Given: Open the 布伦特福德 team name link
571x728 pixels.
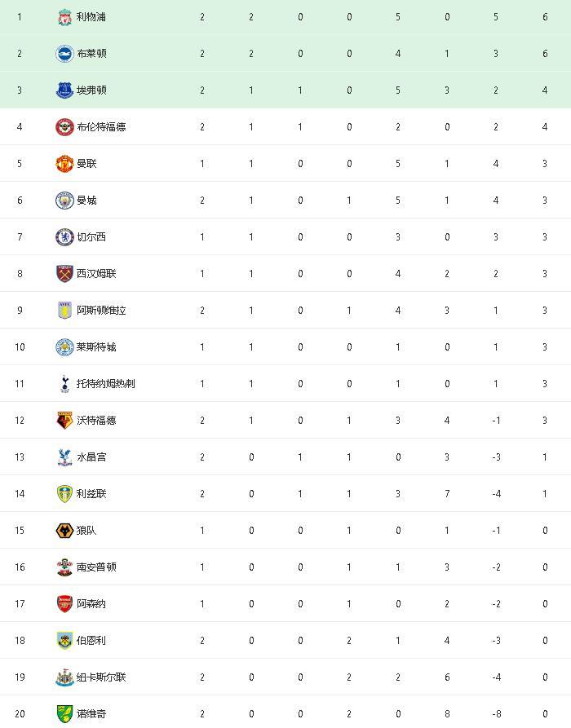Looking at the screenshot, I should click(101, 127).
